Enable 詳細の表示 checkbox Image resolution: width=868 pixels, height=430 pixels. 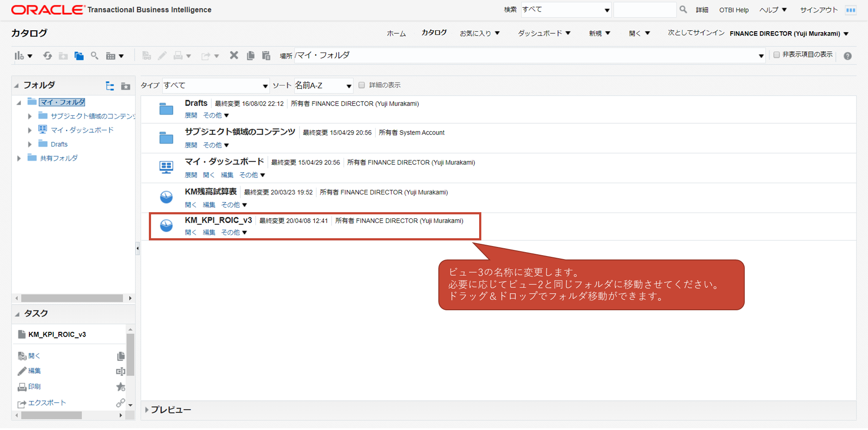[x=362, y=85]
